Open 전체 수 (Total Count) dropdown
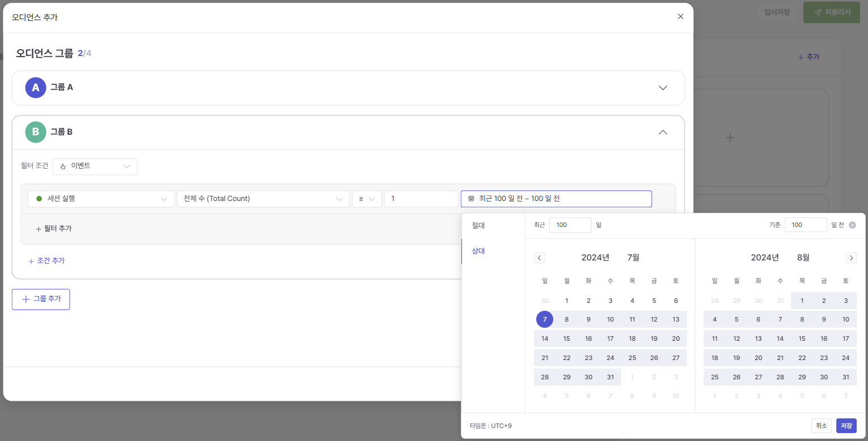The height and width of the screenshot is (441, 868). click(x=263, y=199)
